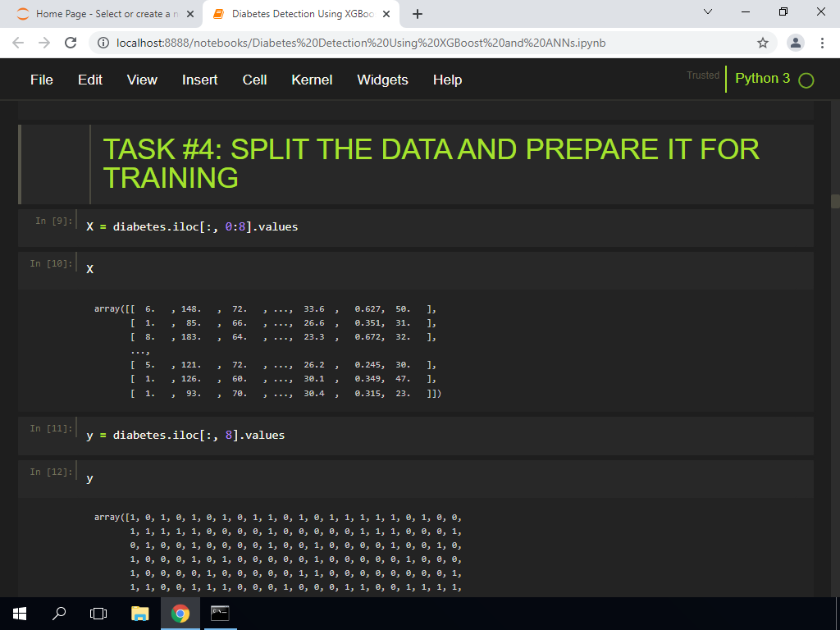Click the In [9] prompt label
The image size is (840, 630).
[53, 221]
